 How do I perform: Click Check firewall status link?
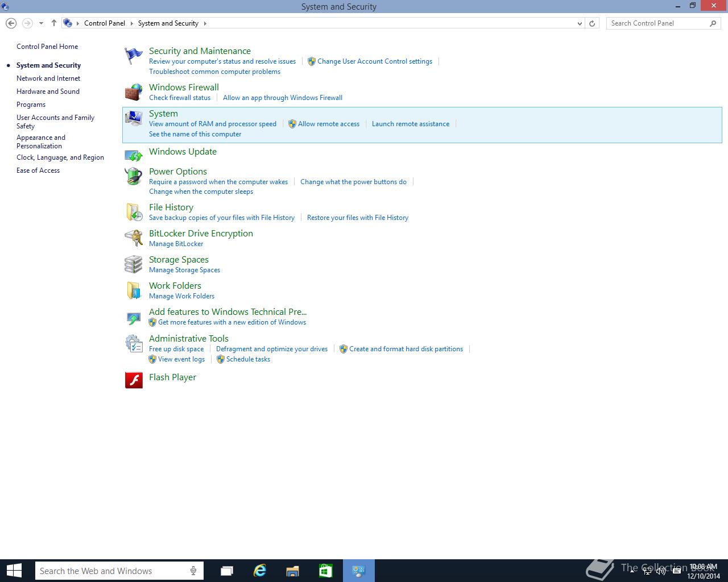180,98
